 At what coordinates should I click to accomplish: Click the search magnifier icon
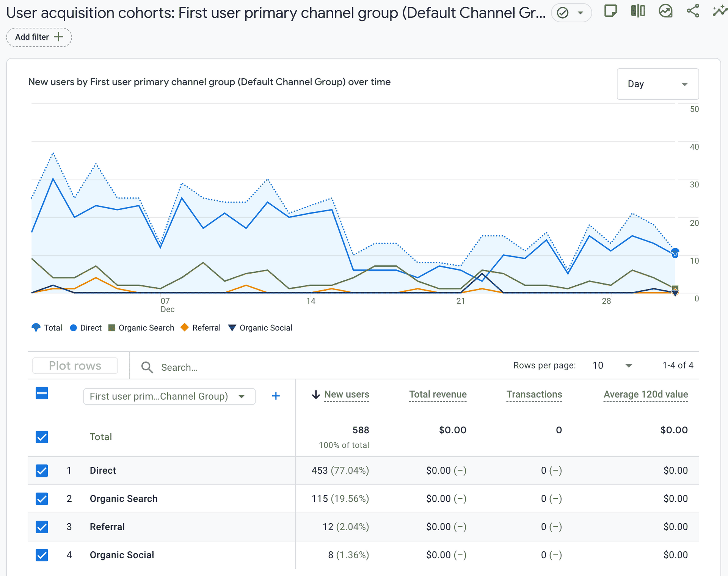click(147, 367)
